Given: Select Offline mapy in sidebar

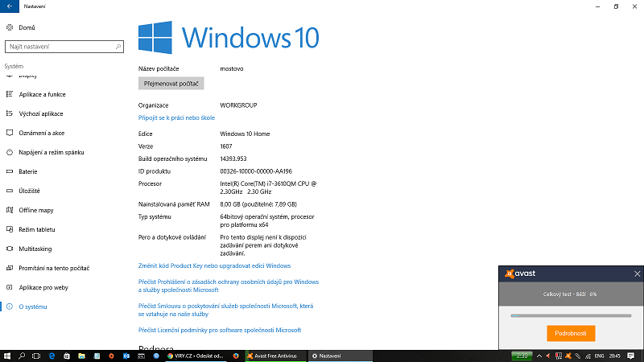Looking at the screenshot, I should (36, 210).
